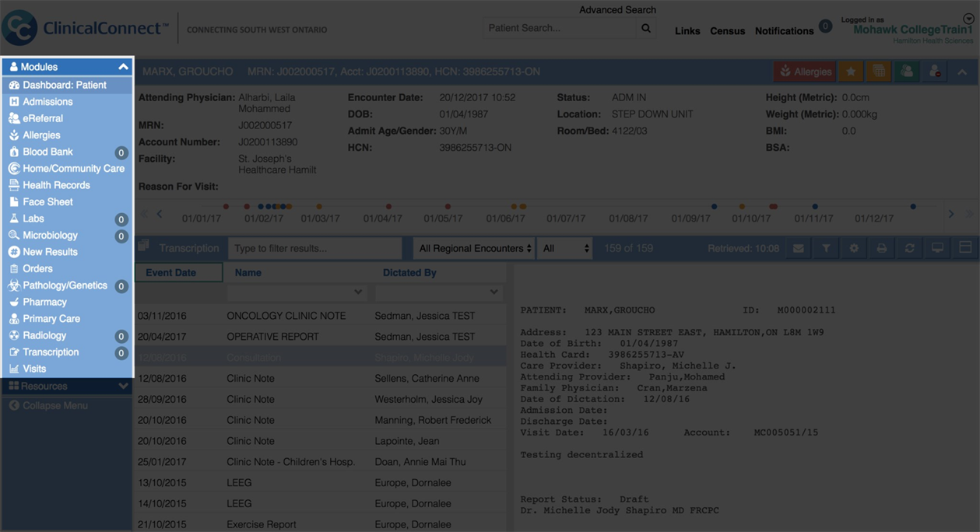Viewport: 980px width, 532px height.
Task: Click the refresh icon in toolbar
Action: 909,248
